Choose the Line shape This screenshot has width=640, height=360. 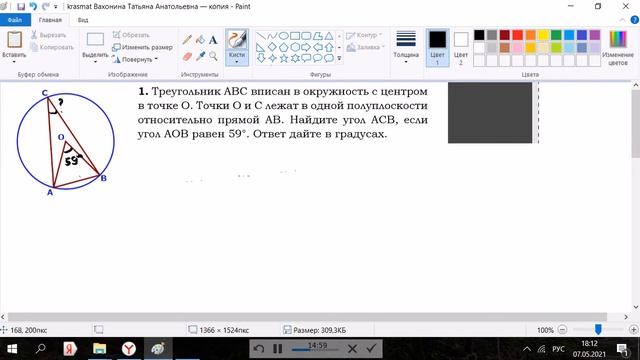pos(261,36)
